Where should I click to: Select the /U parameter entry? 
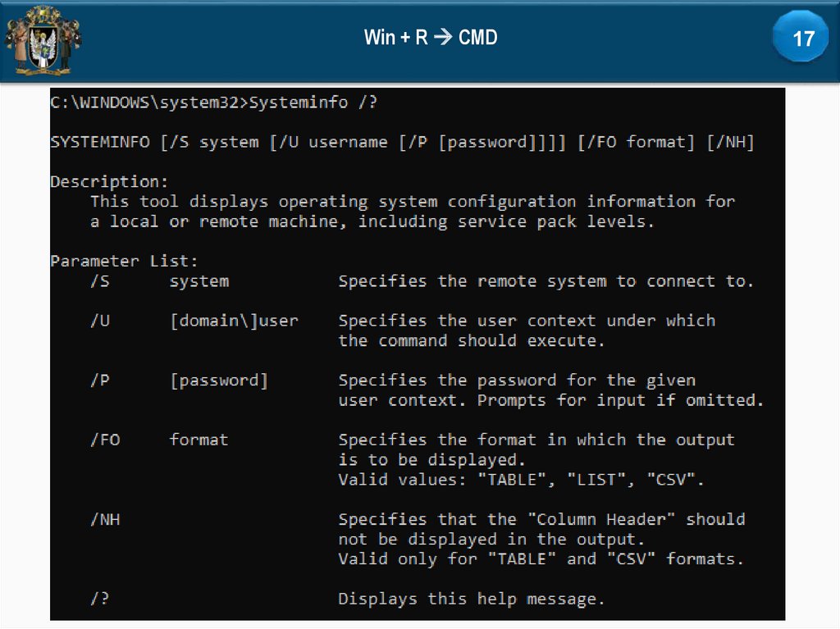coord(100,321)
